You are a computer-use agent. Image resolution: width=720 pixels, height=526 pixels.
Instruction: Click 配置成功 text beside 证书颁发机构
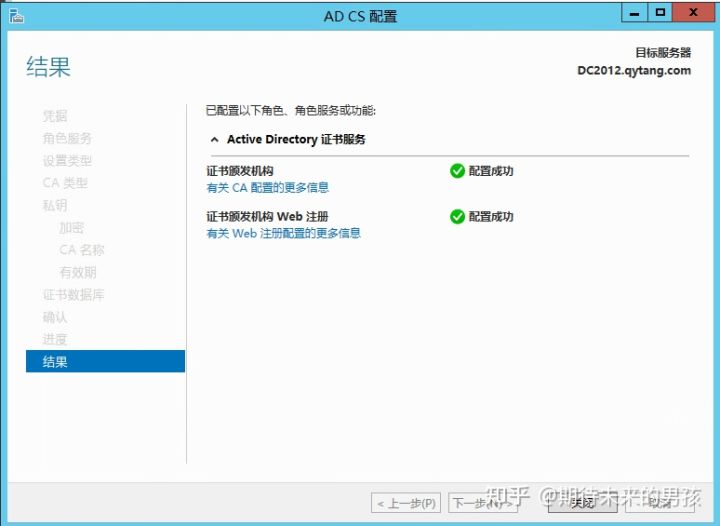pos(491,171)
